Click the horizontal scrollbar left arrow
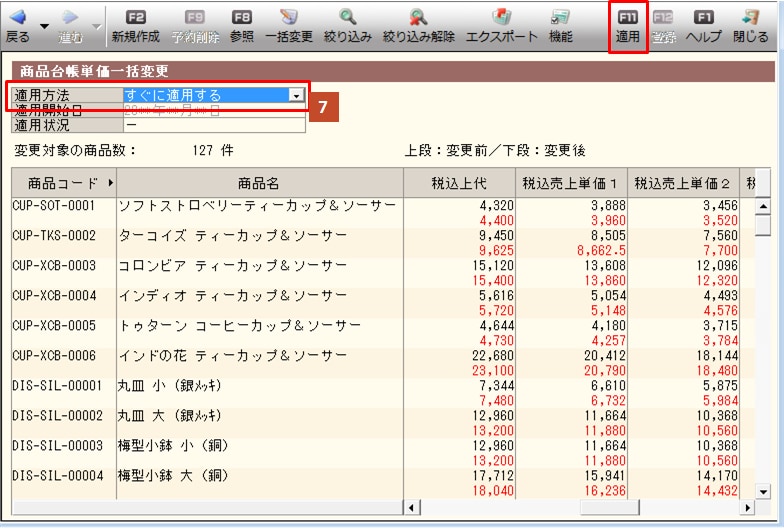Screen dimensions: 784x529 (412, 508)
